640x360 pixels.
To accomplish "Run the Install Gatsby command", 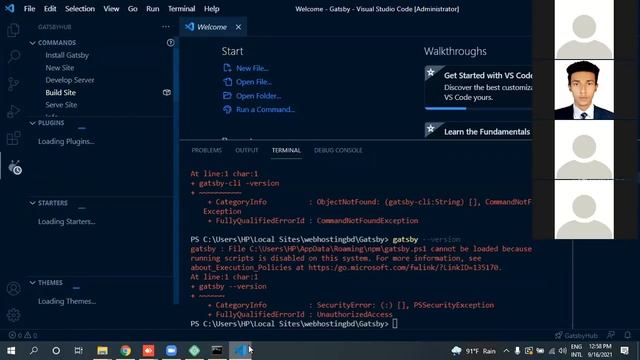I will point(67,55).
